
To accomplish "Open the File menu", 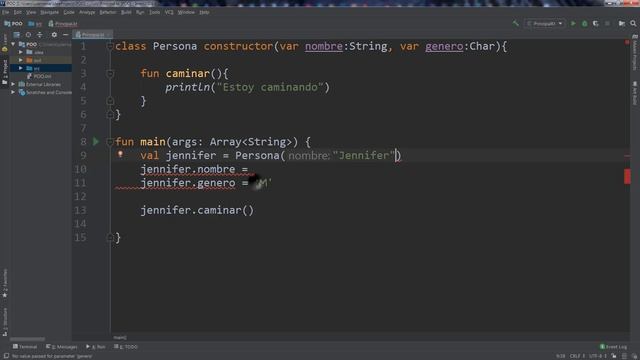I will pyautogui.click(x=5, y=12).
